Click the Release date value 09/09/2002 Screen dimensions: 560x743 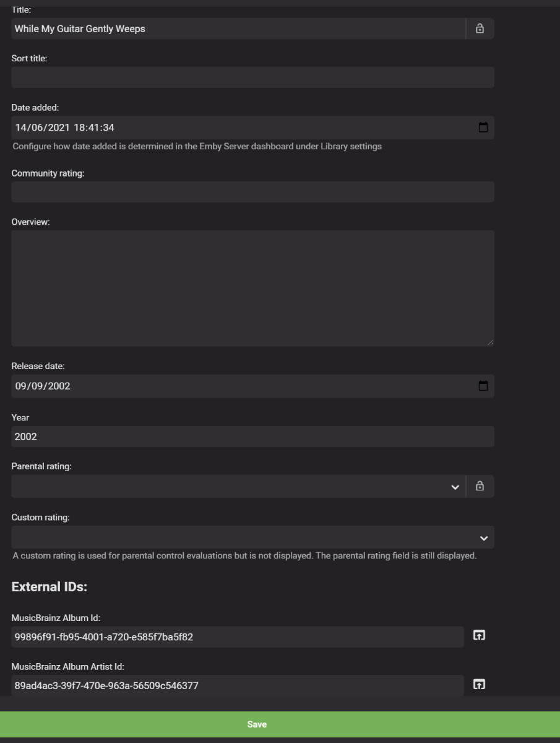(43, 386)
